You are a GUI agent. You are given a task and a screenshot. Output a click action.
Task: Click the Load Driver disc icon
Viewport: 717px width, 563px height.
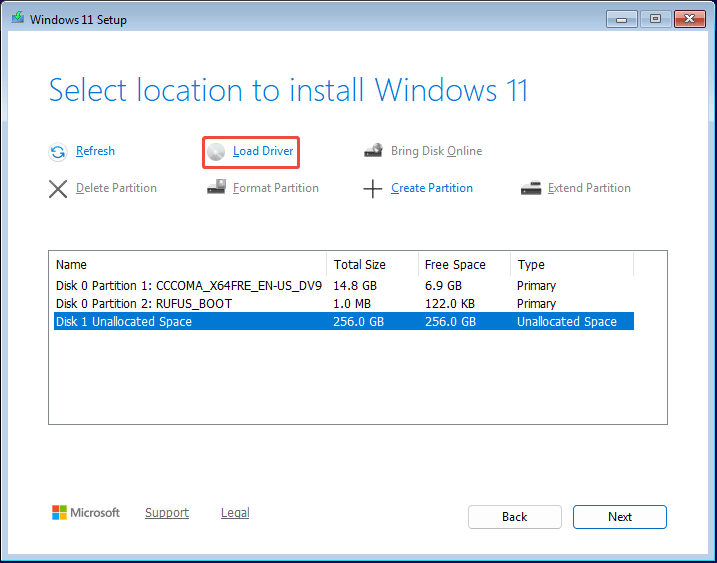click(216, 152)
